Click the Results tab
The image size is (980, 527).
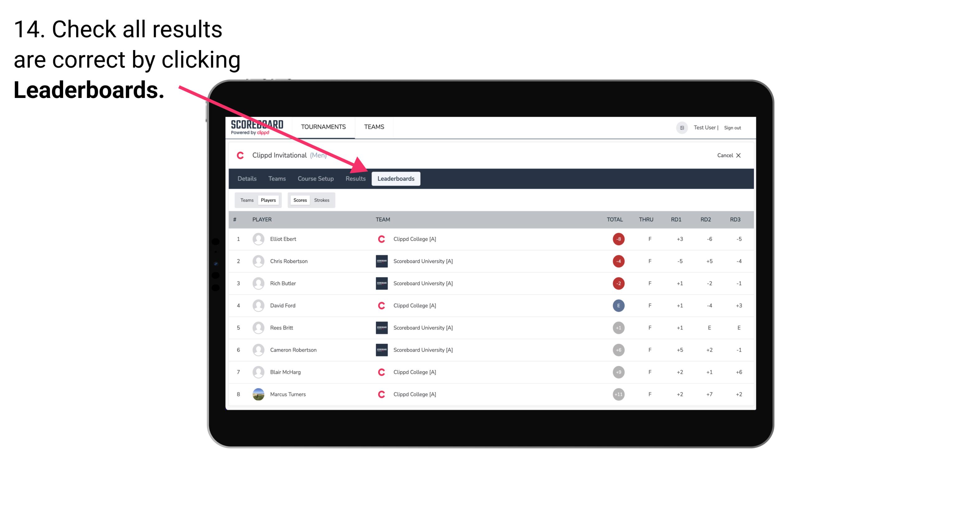355,178
